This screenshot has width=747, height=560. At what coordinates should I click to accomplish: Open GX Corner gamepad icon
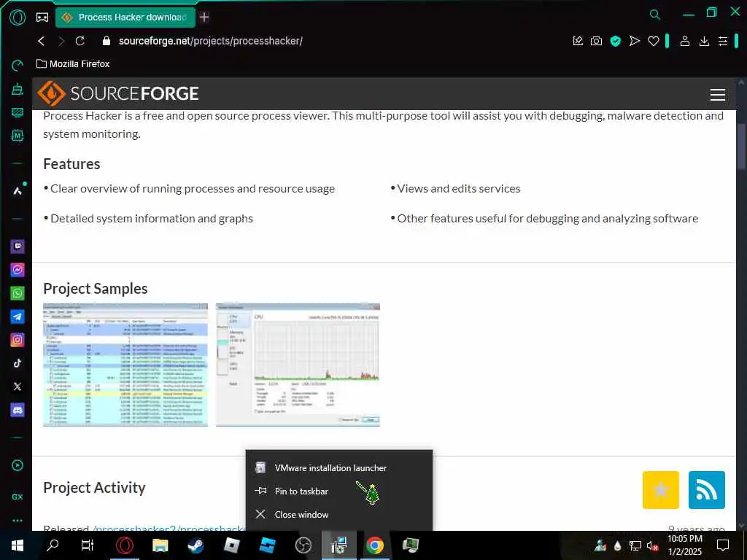[42, 17]
